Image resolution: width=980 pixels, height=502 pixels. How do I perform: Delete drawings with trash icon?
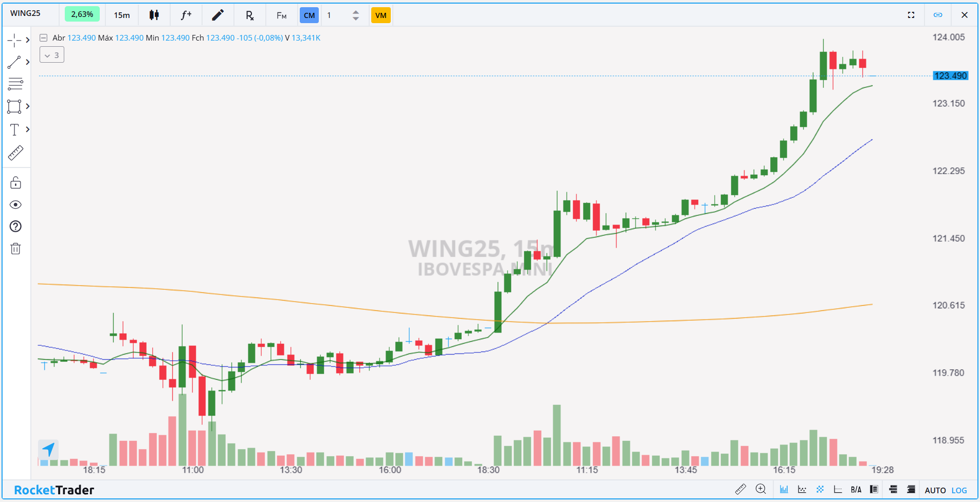tap(15, 249)
